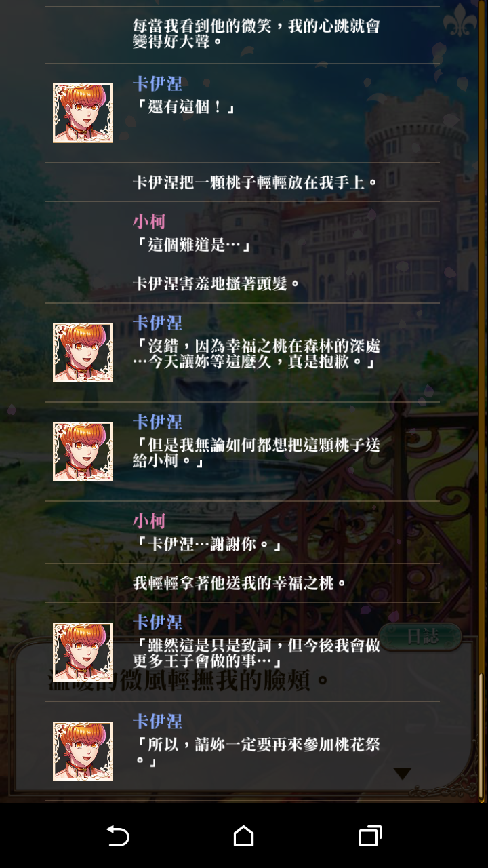Select the 小柯 name above 「卡伊涅…謝謝你。」
Image resolution: width=488 pixels, height=868 pixels.
point(149,521)
